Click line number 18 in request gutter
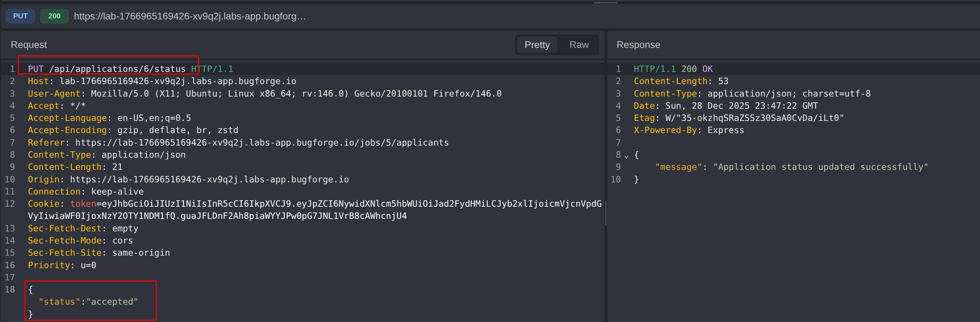 [10, 290]
